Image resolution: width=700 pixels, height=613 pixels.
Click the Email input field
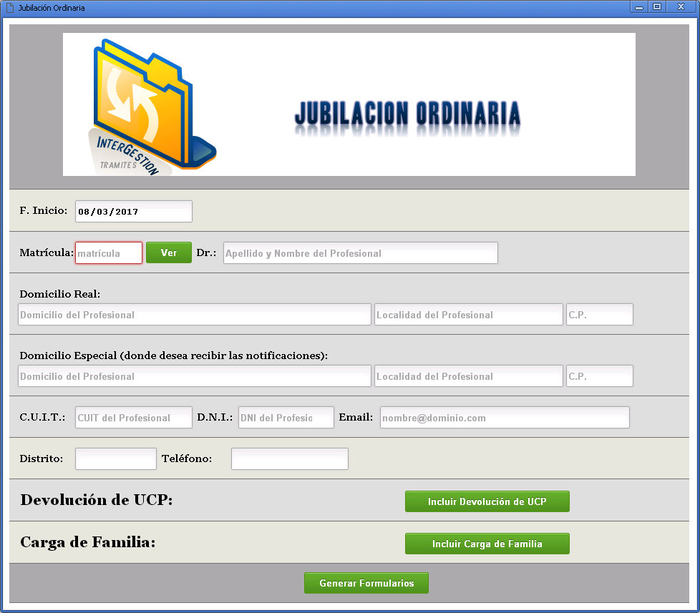(x=505, y=418)
